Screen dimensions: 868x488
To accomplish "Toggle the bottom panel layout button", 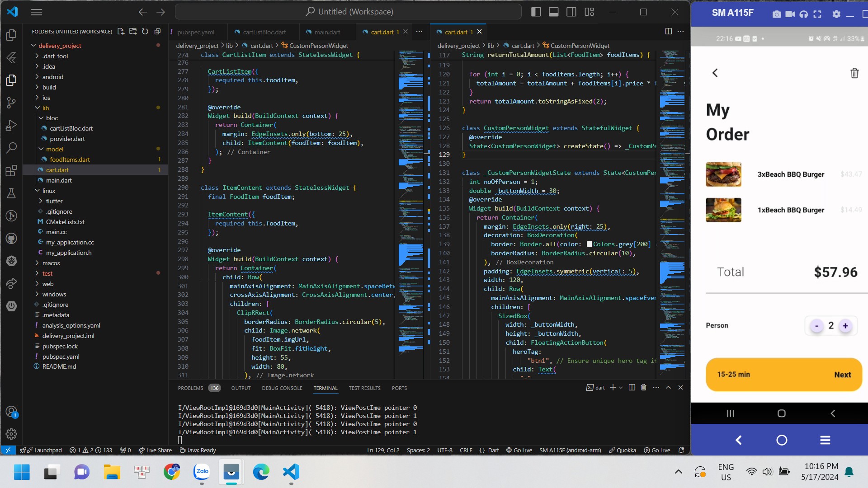I will [553, 12].
